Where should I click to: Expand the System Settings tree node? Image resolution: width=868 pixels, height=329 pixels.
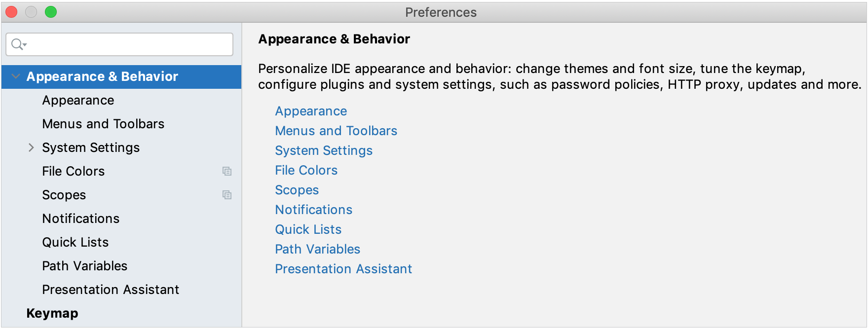[31, 147]
